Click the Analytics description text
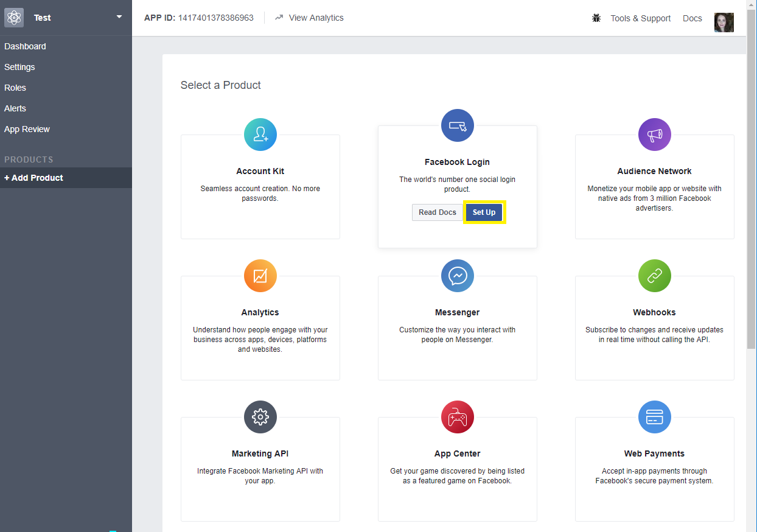This screenshot has width=757, height=532. pos(260,340)
